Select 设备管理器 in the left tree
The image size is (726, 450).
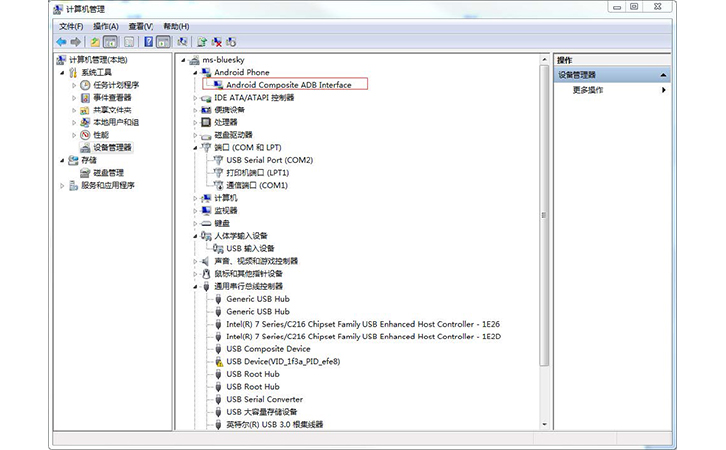pyautogui.click(x=113, y=148)
